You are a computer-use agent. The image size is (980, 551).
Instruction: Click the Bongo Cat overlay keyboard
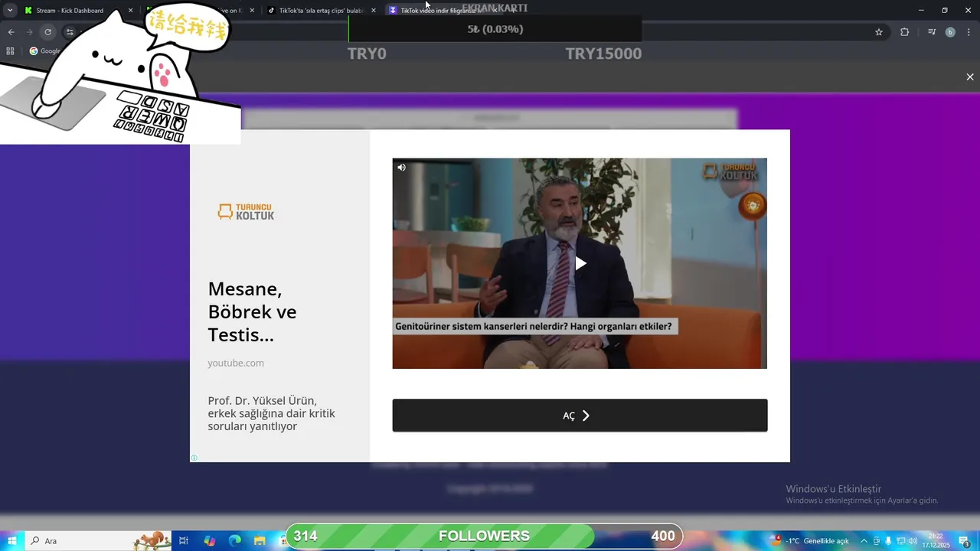click(x=152, y=115)
